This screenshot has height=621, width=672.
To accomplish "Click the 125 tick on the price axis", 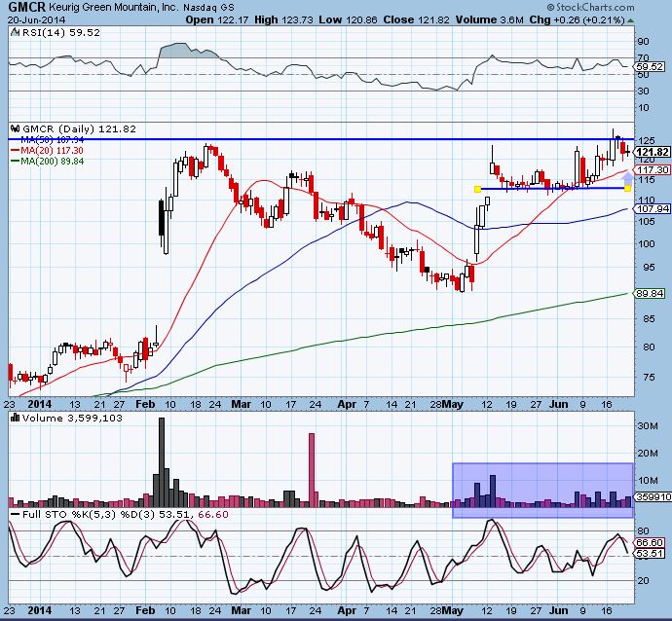I will click(x=647, y=141).
